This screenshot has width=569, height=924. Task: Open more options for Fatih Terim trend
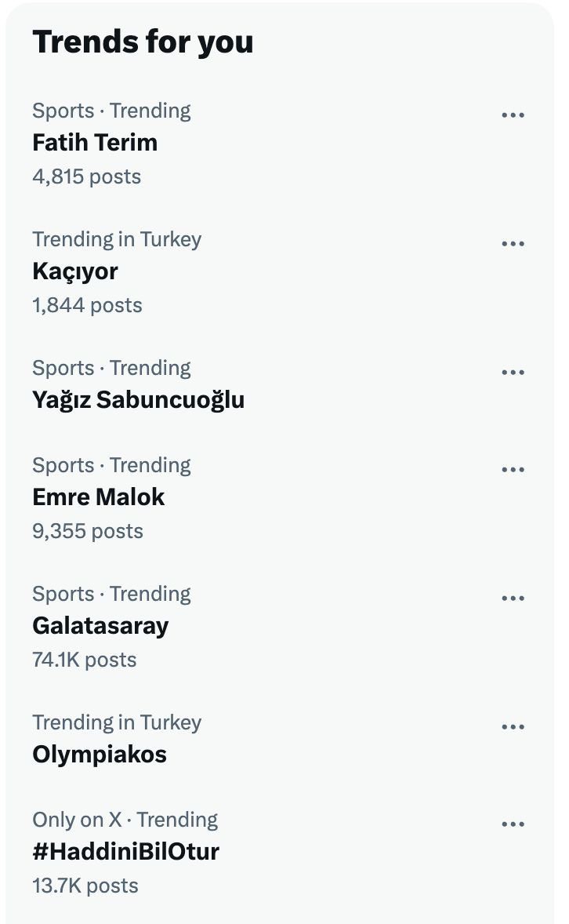point(513,115)
